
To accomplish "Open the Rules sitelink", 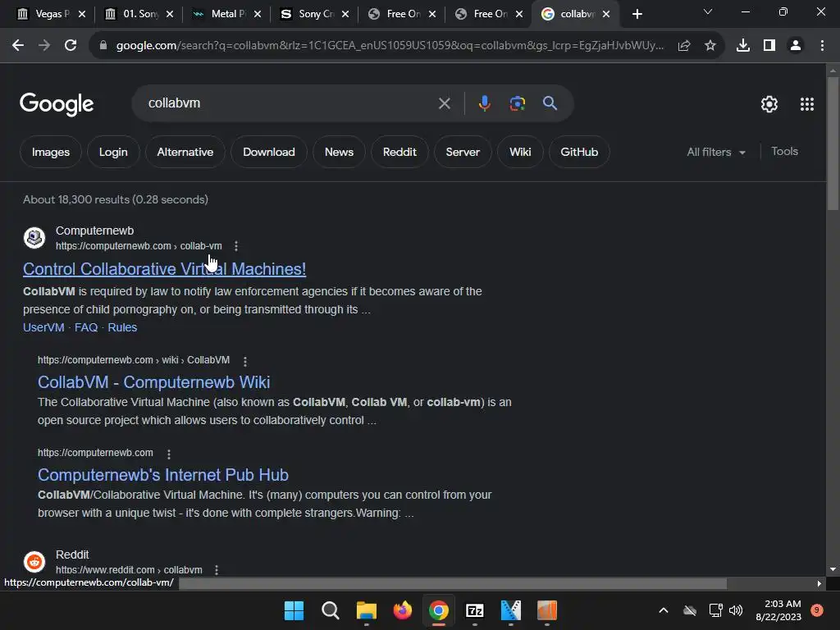I will click(x=122, y=327).
